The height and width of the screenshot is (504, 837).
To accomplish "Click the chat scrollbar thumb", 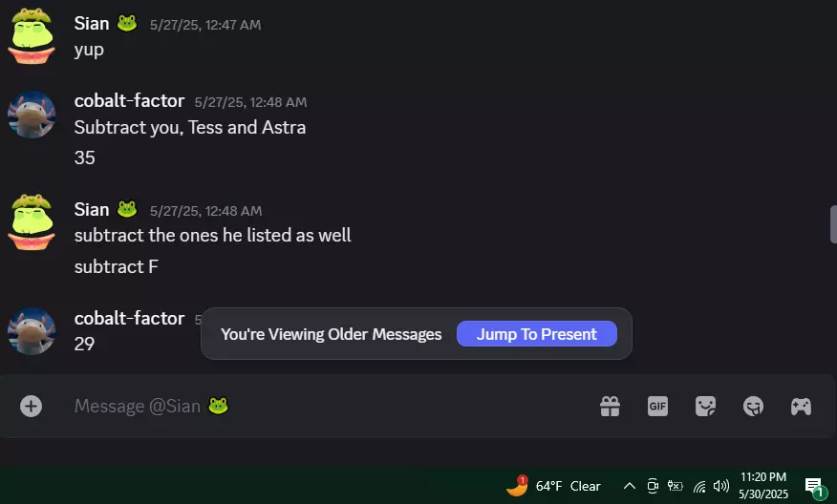I will tap(833, 224).
